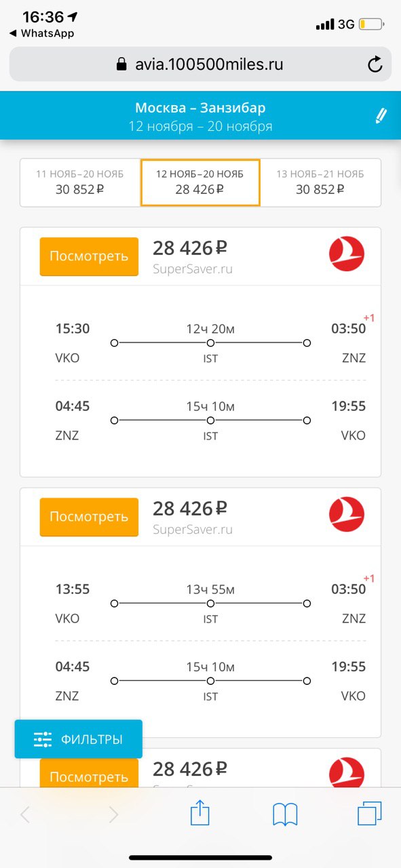Open the Safari share icon
Screen dimensions: 401x868
[x=200, y=813]
